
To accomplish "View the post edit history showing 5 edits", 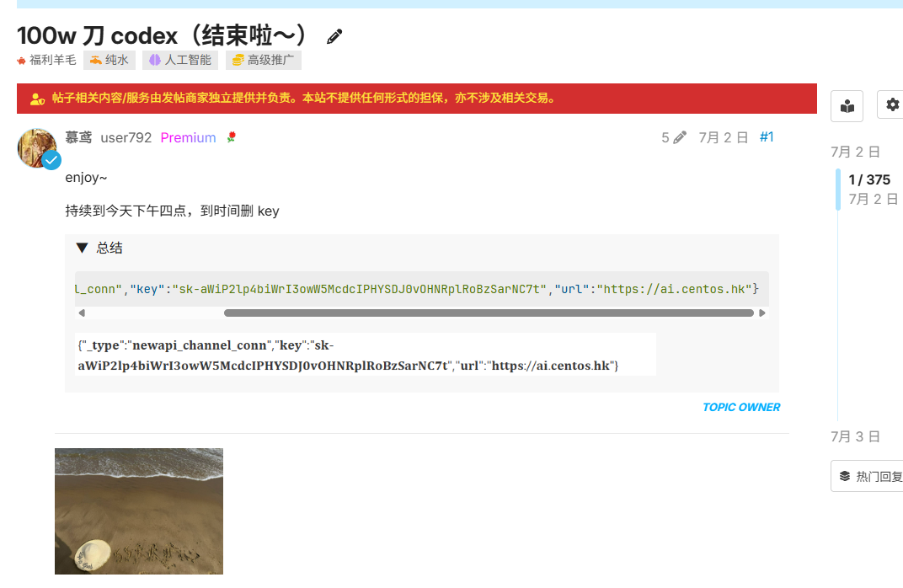I will [x=674, y=137].
